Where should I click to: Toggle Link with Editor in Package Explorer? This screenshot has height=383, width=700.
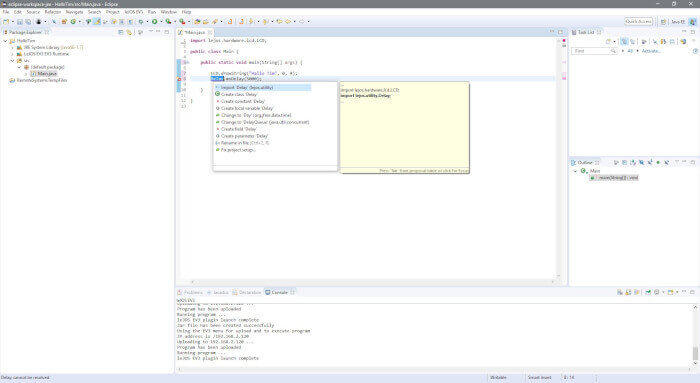[129, 32]
